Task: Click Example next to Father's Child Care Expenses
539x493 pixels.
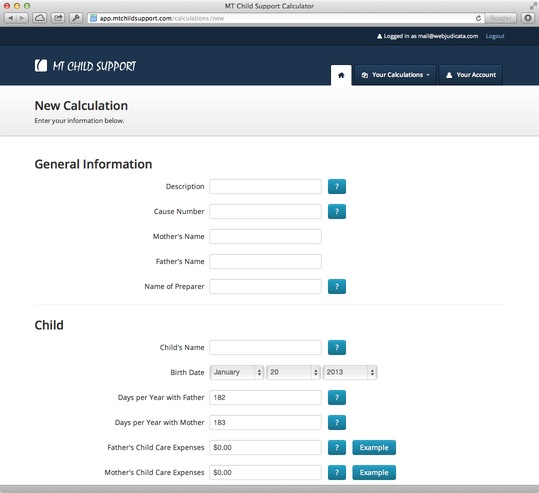Action: pos(374,447)
